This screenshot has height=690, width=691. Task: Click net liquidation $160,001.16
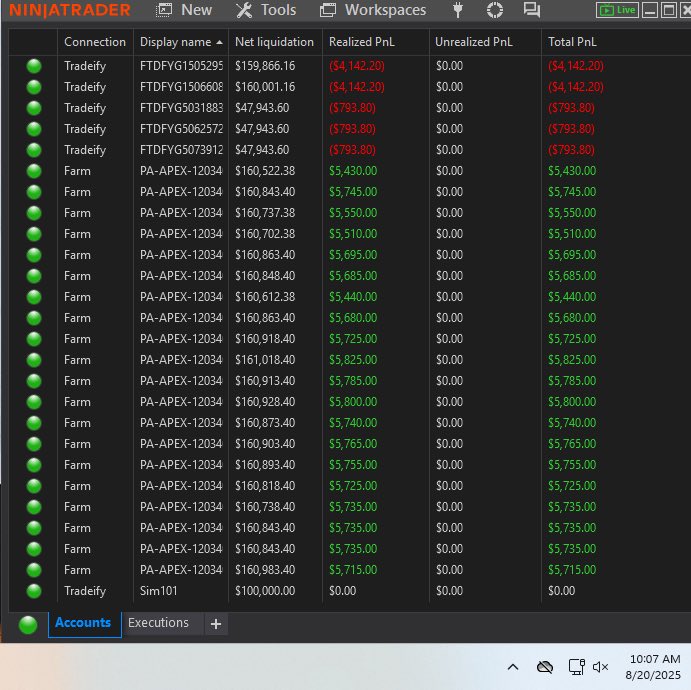(265, 87)
